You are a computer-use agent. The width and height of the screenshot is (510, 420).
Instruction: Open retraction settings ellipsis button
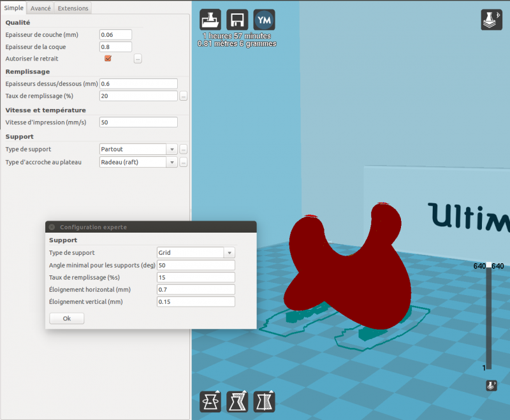click(x=138, y=59)
